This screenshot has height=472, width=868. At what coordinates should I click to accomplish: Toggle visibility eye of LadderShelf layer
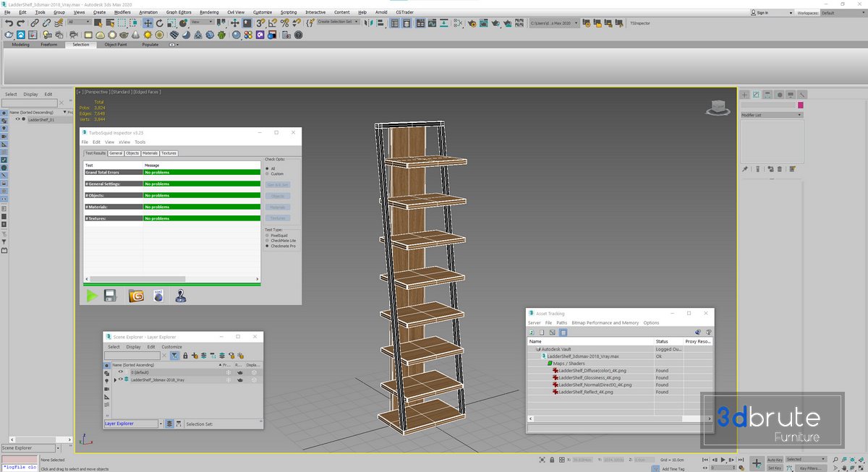[121, 379]
